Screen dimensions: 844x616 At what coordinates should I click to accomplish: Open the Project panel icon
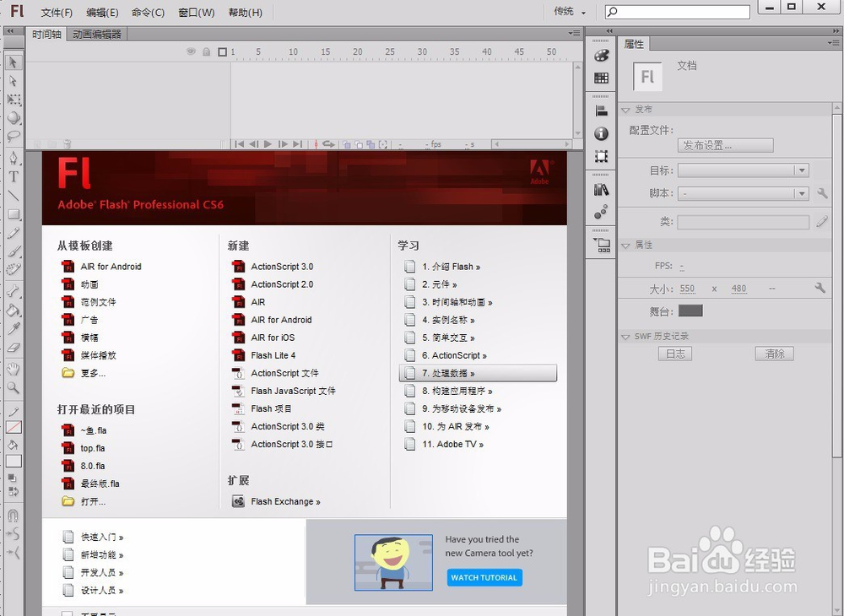click(x=601, y=246)
